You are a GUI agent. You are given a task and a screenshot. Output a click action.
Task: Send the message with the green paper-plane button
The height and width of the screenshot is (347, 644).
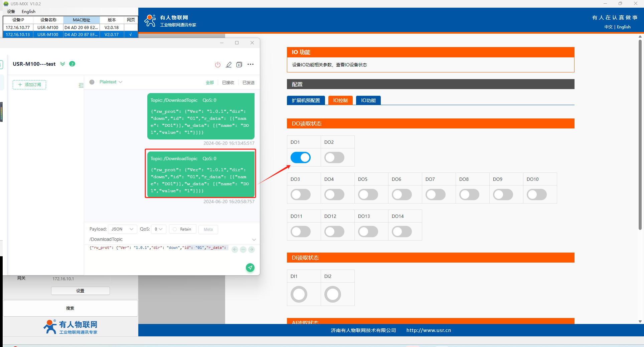(x=250, y=268)
